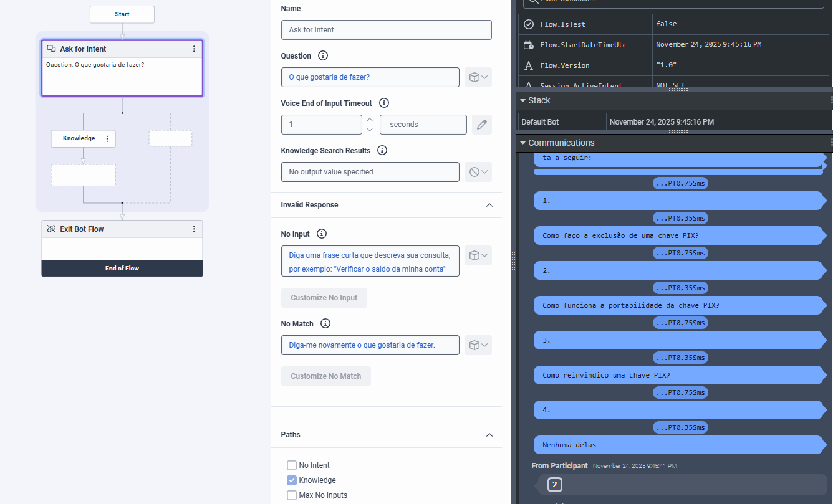Collapse the Stack panel
Viewport: 833px width, 504px height.
[x=523, y=100]
